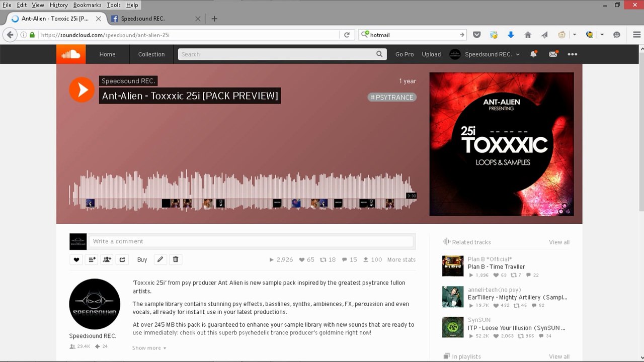Delete the track with the trash icon

[x=176, y=259]
